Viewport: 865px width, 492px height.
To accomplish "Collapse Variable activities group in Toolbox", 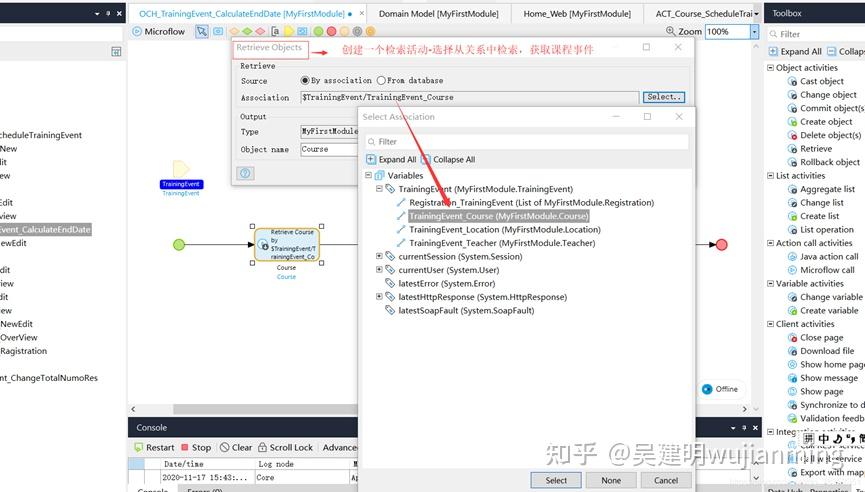I will click(x=771, y=284).
